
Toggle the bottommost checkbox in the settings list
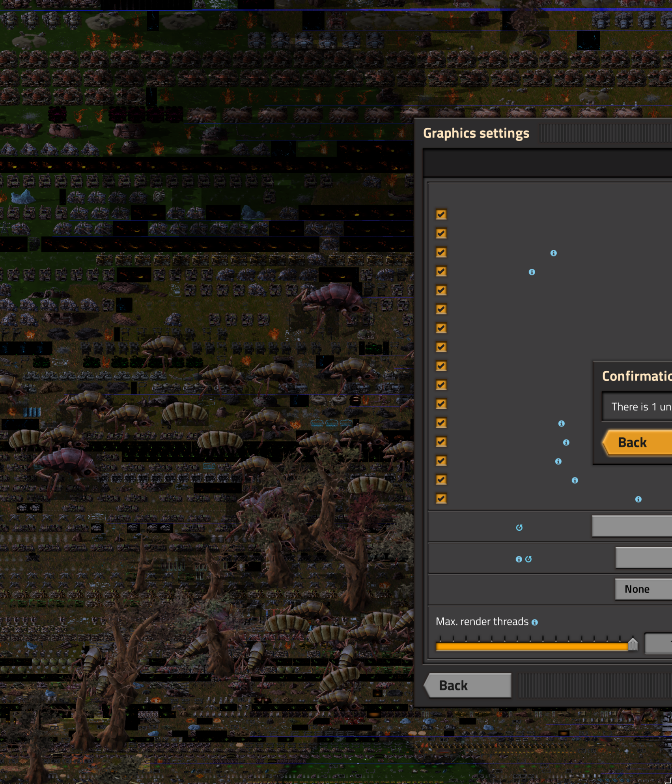pyautogui.click(x=441, y=499)
